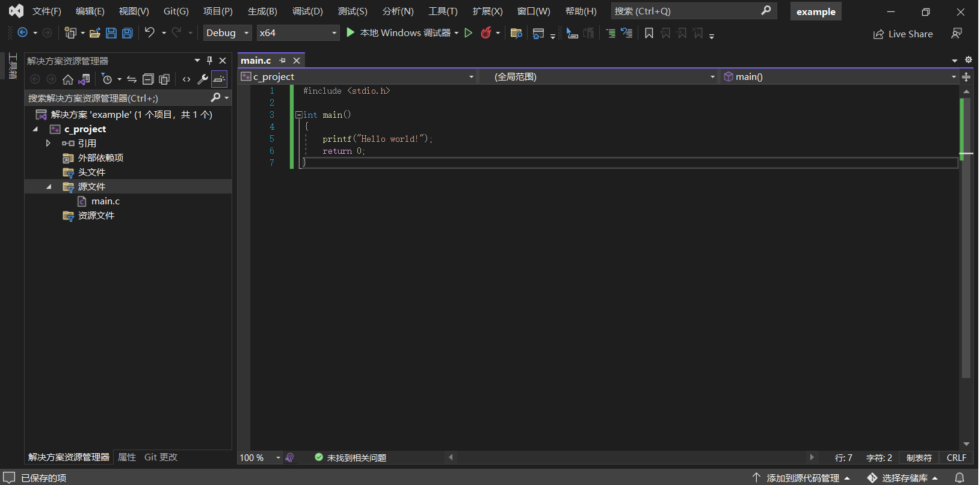Open the Debug configuration dropdown
The height and width of the screenshot is (485, 980).
[x=227, y=33]
